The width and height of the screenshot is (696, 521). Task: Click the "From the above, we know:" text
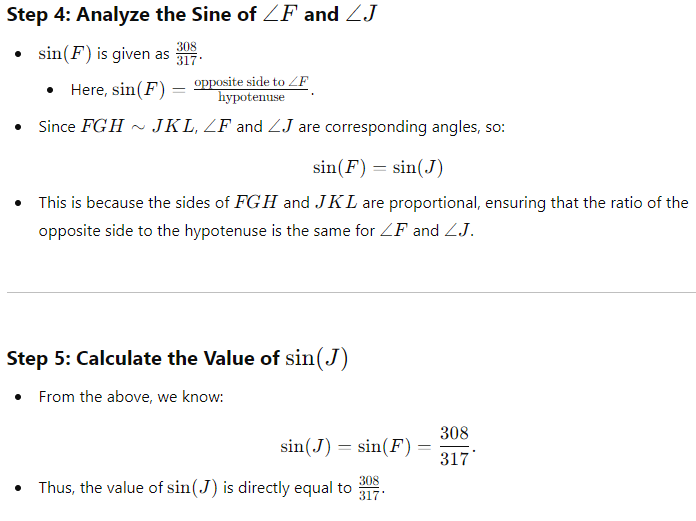pos(130,397)
